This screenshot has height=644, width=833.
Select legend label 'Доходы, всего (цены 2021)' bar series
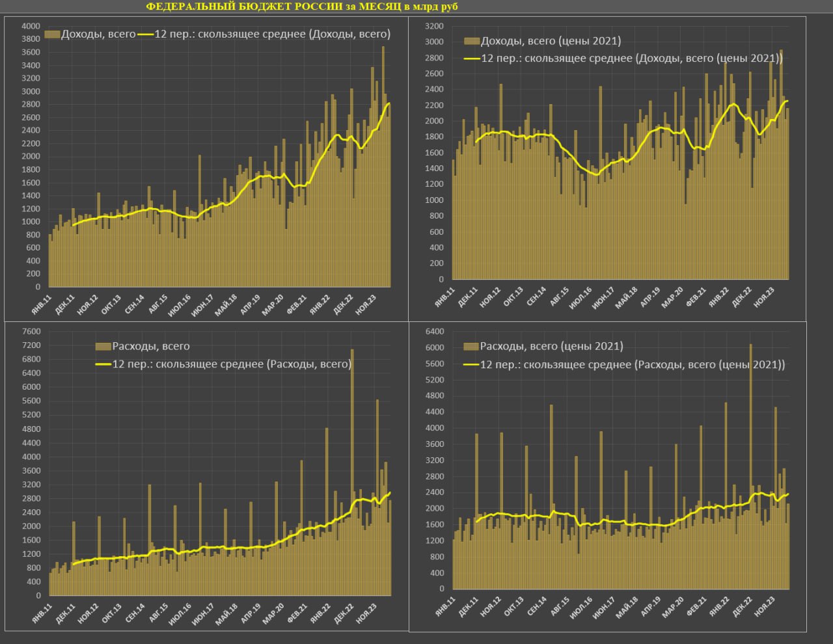click(x=551, y=41)
